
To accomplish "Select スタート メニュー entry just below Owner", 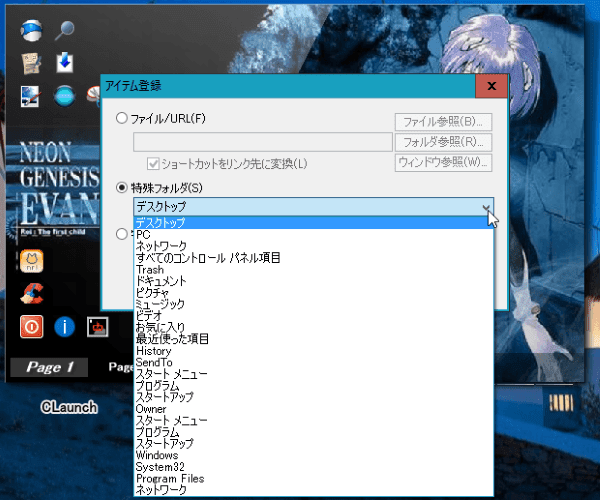I will pos(313,420).
